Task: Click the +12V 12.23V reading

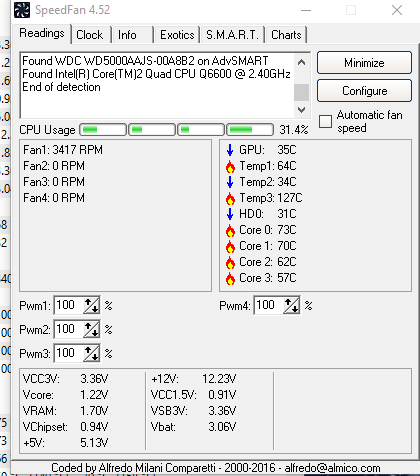Action: [x=194, y=379]
